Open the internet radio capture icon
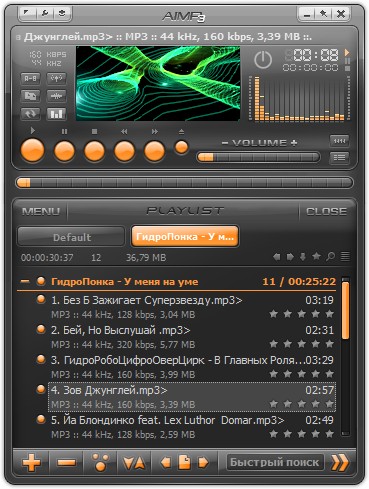369x489 pixels. click(56, 79)
